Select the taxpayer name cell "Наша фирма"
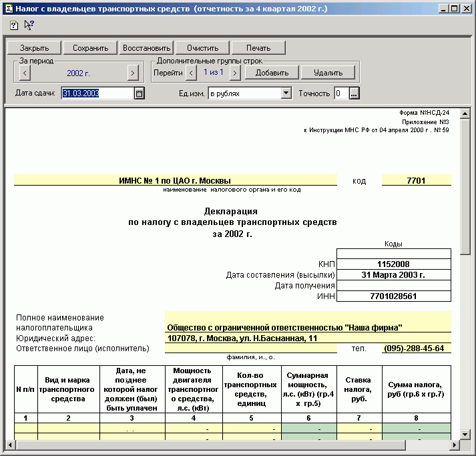The height and width of the screenshot is (456, 476). [308, 322]
